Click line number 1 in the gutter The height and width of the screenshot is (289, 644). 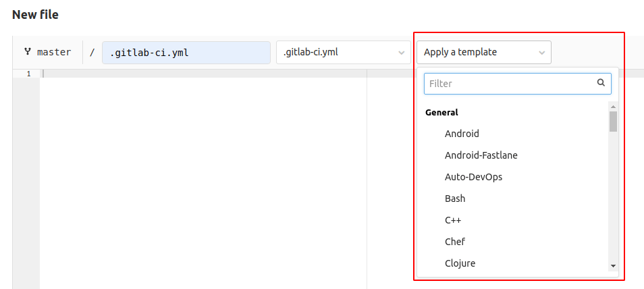click(x=28, y=74)
